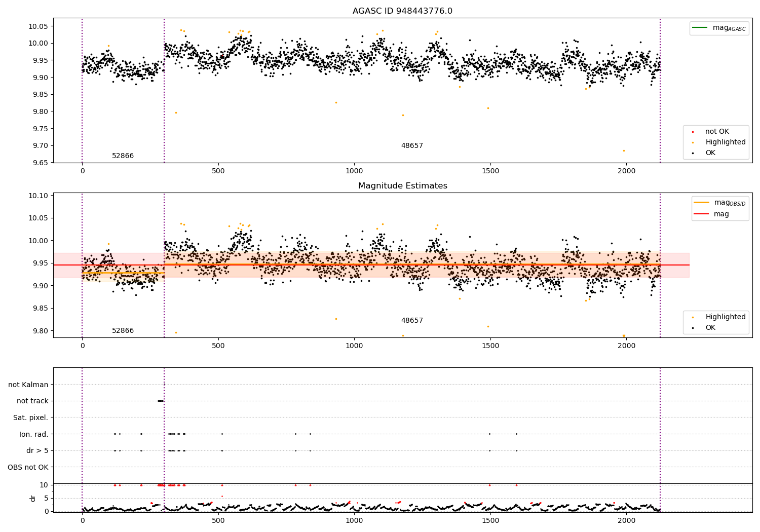The height and width of the screenshot is (532, 760).
Task: Click the 'OBS not OK' row label
Action: point(28,468)
